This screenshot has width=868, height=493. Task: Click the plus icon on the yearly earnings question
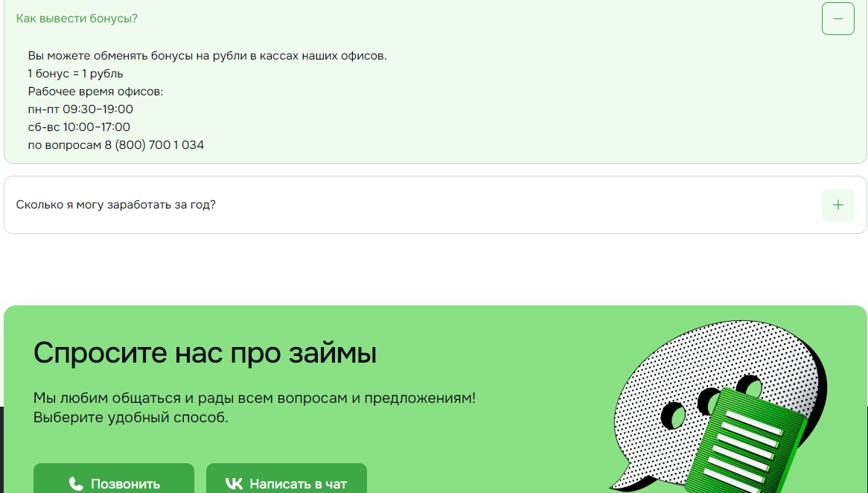tap(837, 205)
